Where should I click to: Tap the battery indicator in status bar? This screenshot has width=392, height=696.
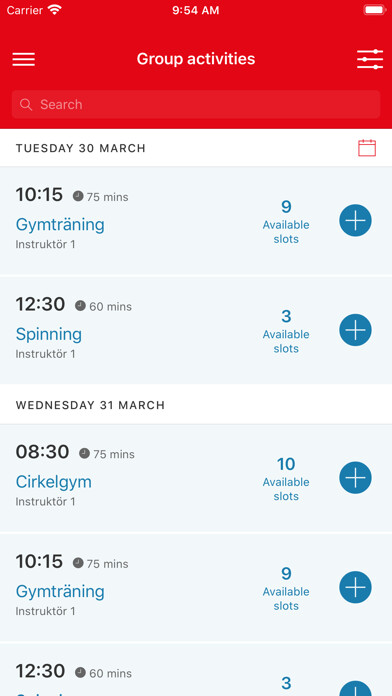click(375, 10)
